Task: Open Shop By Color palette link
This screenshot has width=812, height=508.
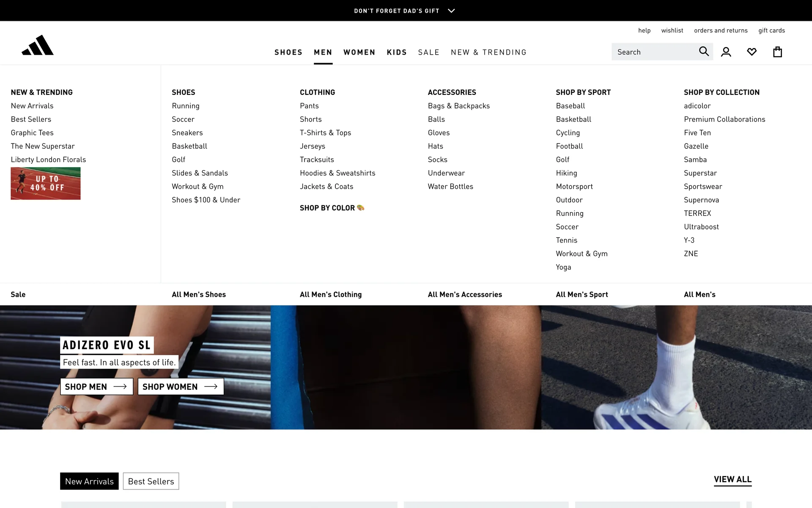Action: [332, 208]
